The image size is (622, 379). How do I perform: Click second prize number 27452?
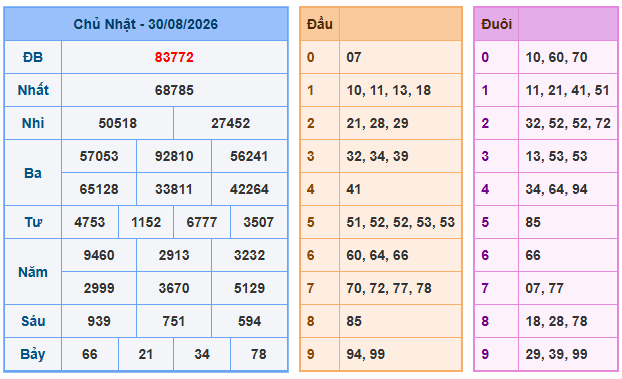230,123
